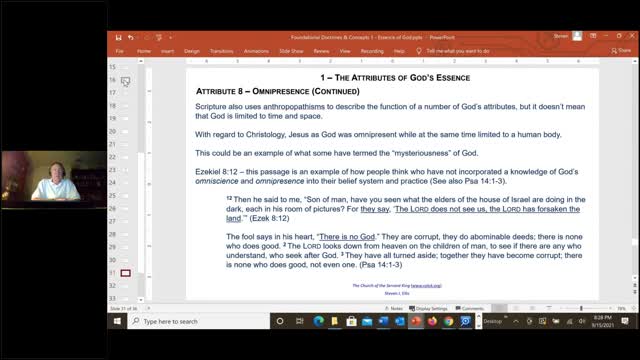Undo the last action
This screenshot has width=640, height=360.
tap(131, 38)
